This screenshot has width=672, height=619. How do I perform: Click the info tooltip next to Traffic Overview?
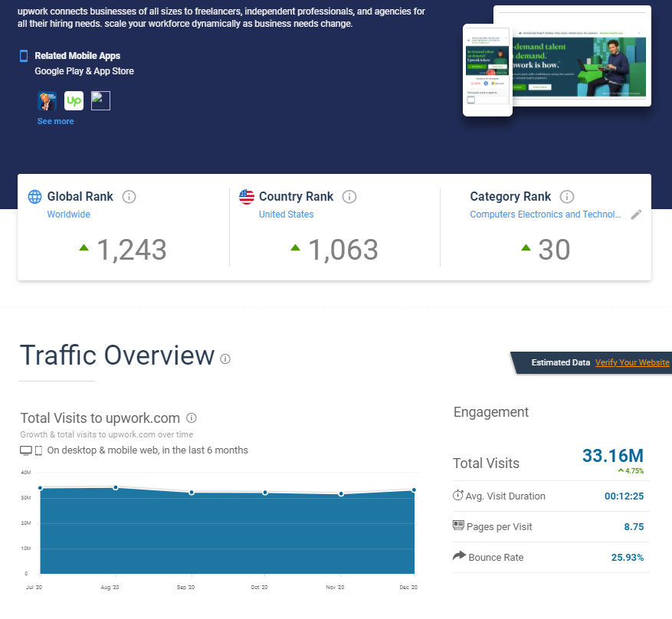[x=225, y=359]
